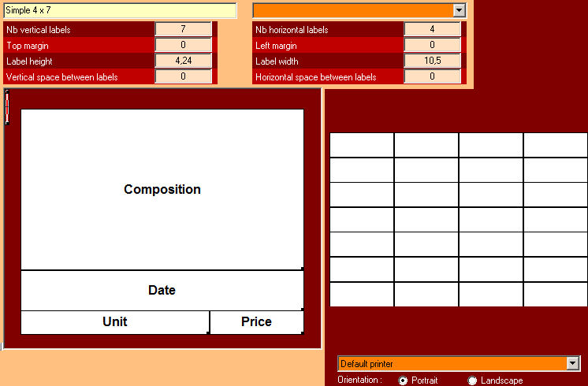Viewport: 588px width, 386px height.
Task: Edit the Label height value 4,24
Action: pos(184,61)
